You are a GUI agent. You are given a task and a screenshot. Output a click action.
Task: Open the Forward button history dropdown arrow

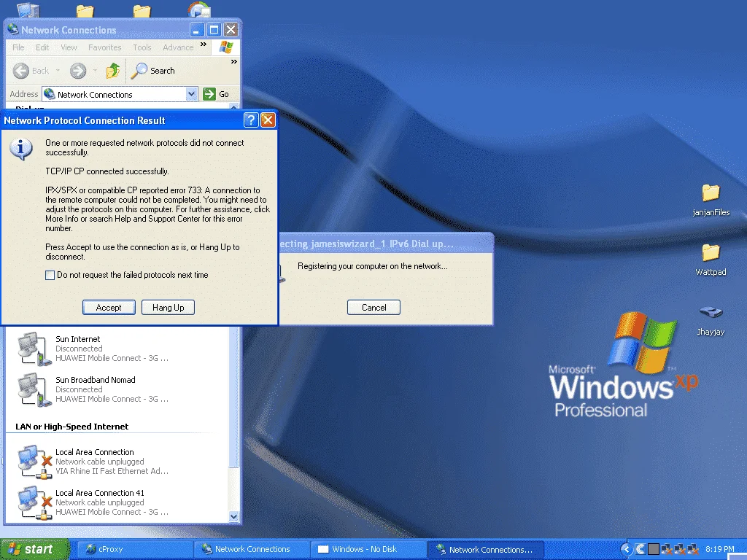click(95, 71)
